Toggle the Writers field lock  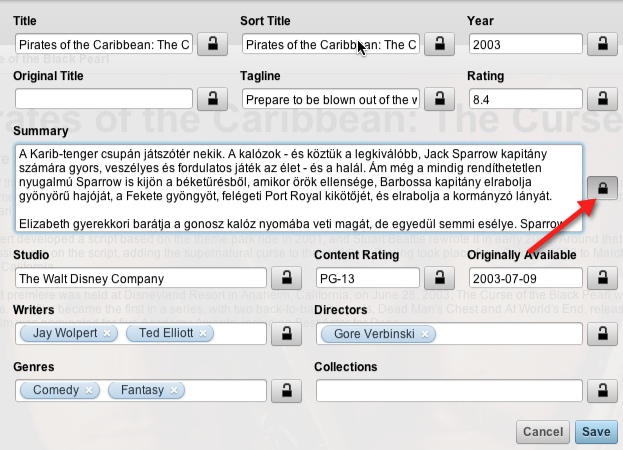pyautogui.click(x=286, y=334)
